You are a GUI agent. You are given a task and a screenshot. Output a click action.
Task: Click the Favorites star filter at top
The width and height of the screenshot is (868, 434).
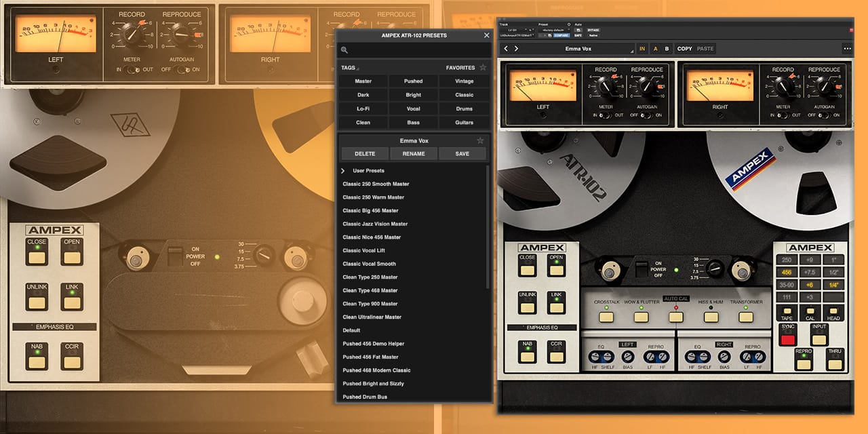pos(483,68)
